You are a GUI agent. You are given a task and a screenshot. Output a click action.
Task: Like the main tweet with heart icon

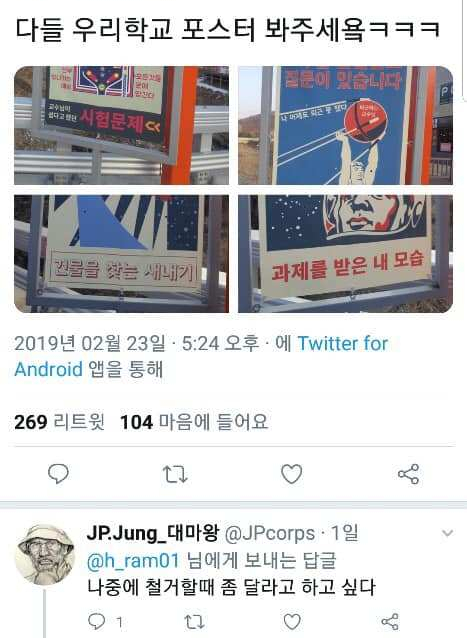coord(292,474)
